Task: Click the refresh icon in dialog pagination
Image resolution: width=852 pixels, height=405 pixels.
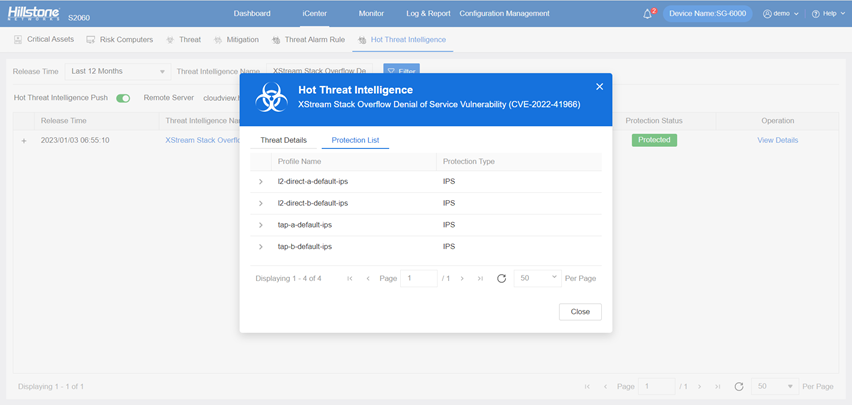Action: tap(502, 278)
